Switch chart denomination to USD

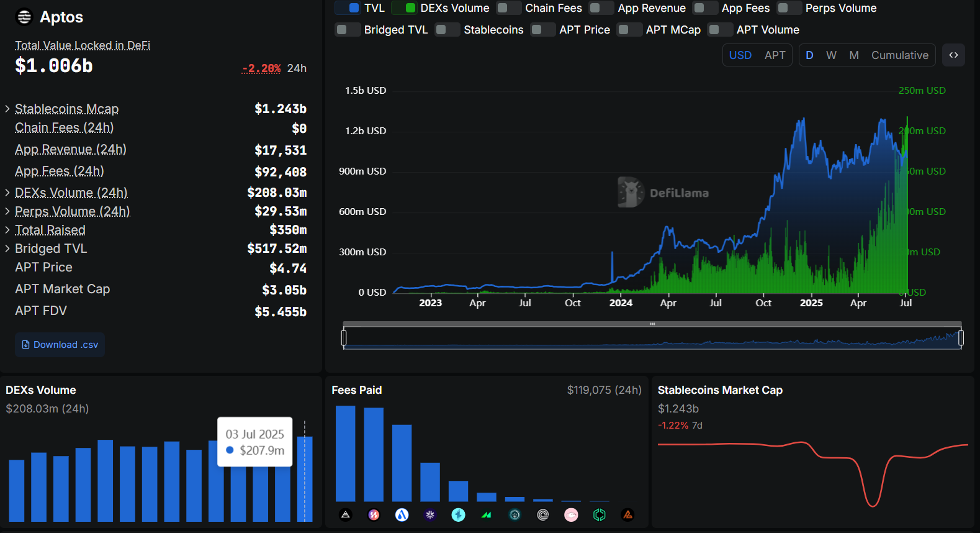(740, 55)
